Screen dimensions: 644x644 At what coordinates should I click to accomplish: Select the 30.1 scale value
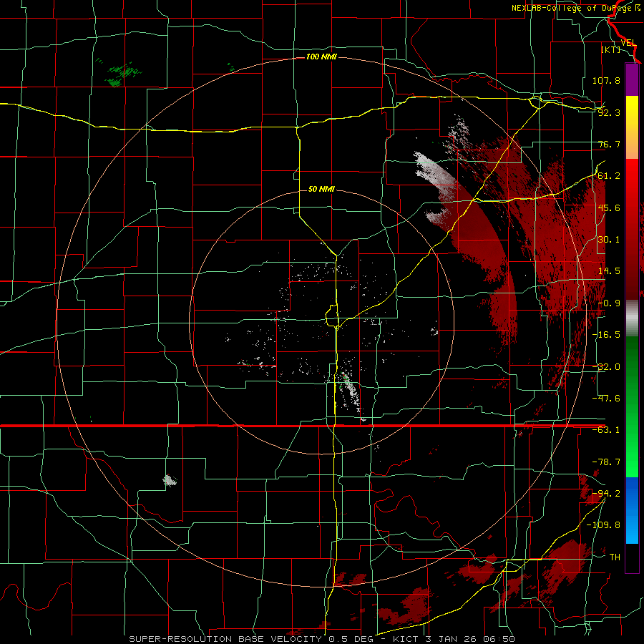pyautogui.click(x=609, y=240)
